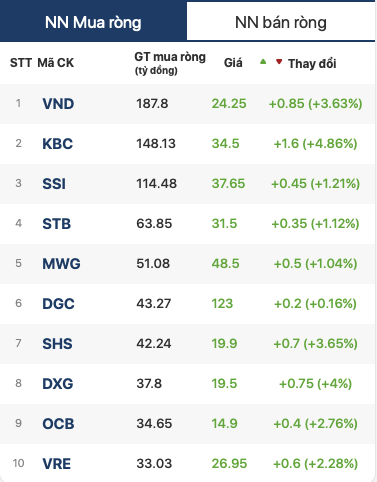Open DXG stock ticker link
This screenshot has height=482, width=377.
click(57, 384)
